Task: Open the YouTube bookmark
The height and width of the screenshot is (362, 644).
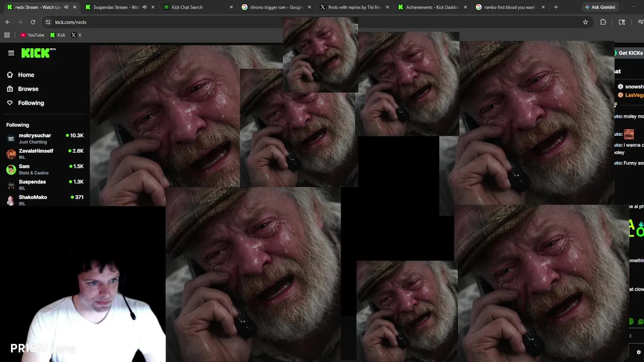Action: pyautogui.click(x=32, y=35)
